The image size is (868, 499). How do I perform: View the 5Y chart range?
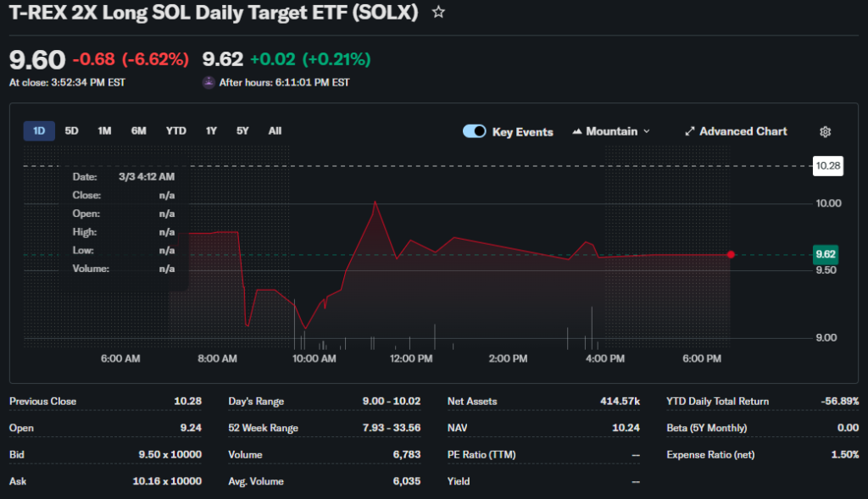(x=242, y=130)
